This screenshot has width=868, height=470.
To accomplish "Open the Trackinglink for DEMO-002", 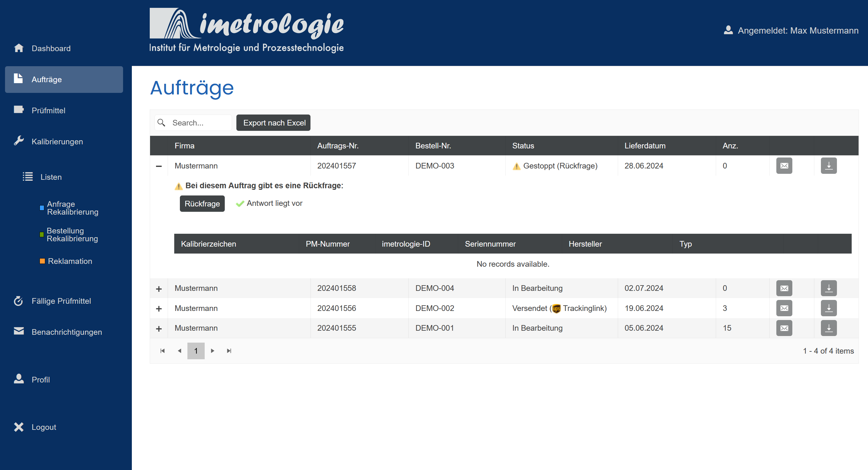I will (x=584, y=308).
